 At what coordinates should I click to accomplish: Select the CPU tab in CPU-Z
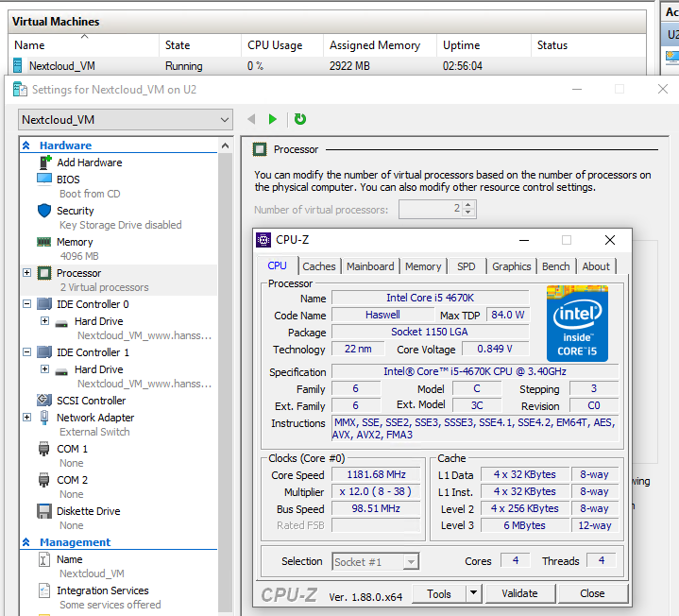coord(277,265)
